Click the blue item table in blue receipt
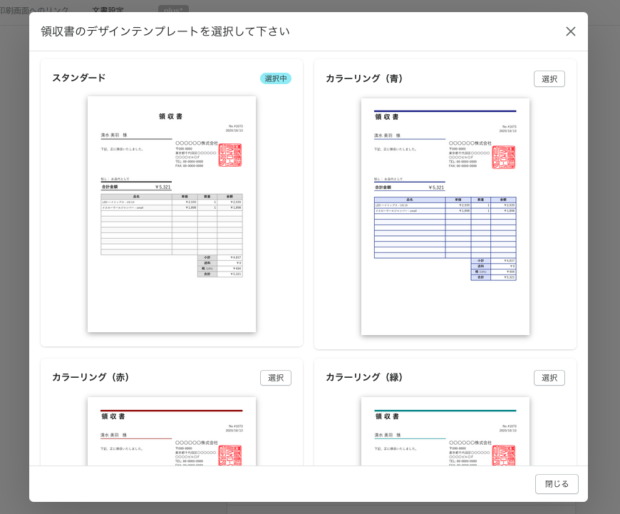620x514 pixels. (x=445, y=228)
